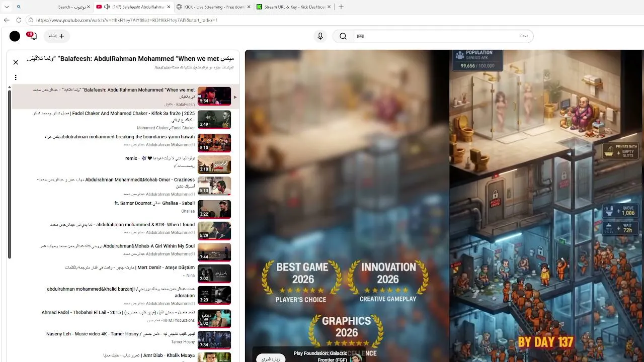This screenshot has width=644, height=362.
Task: Select the Balafeesh AbdulRahman YouTube tab
Action: pyautogui.click(x=133, y=7)
